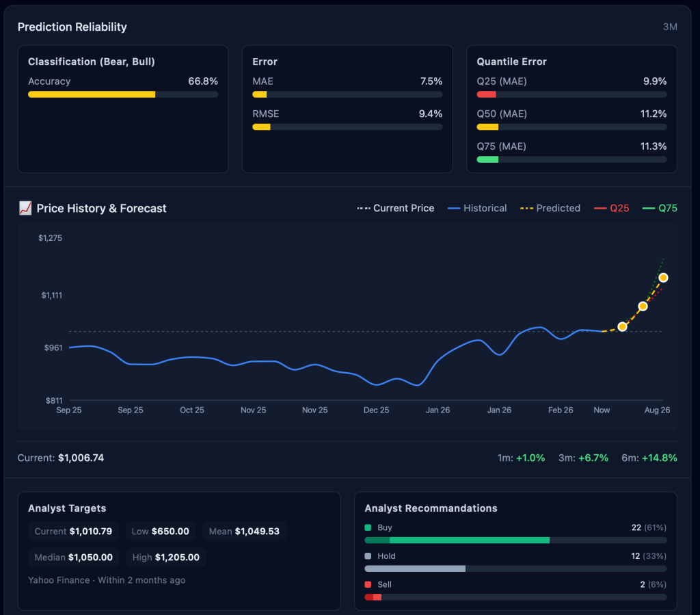Click the middle predicted forecast point

pos(643,306)
